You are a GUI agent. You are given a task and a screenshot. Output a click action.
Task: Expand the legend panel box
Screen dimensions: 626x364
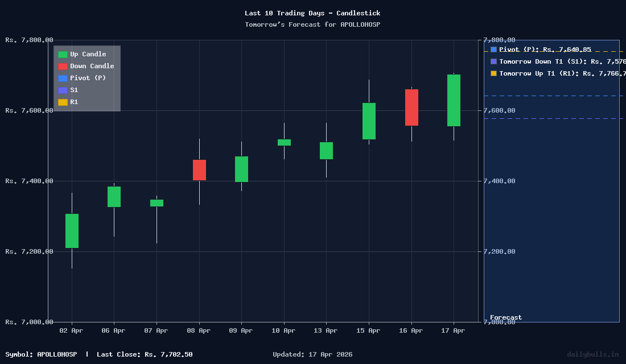pos(86,78)
